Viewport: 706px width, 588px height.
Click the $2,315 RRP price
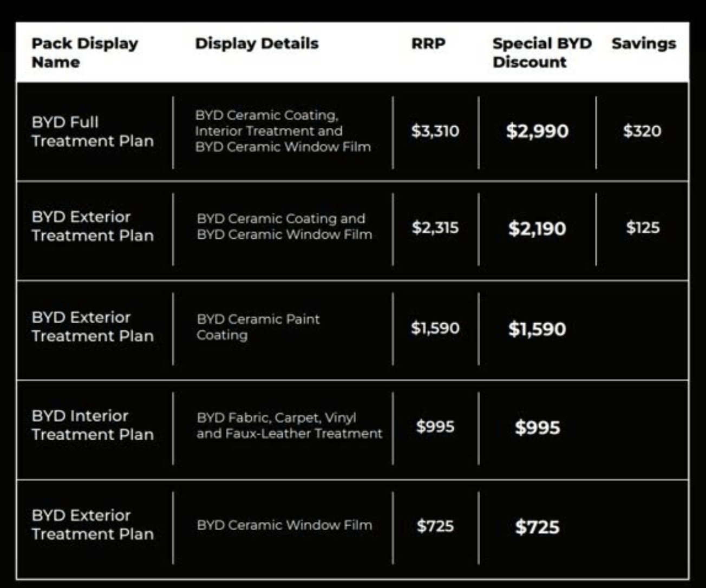tap(435, 227)
